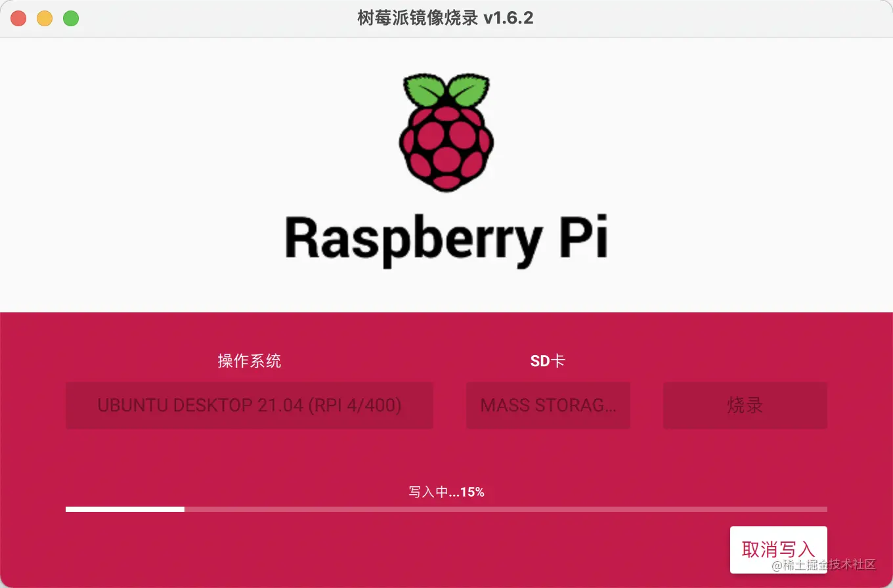Click the unfilled pink part of progress bar
Viewport: 893px width, 588px height.
click(x=506, y=509)
